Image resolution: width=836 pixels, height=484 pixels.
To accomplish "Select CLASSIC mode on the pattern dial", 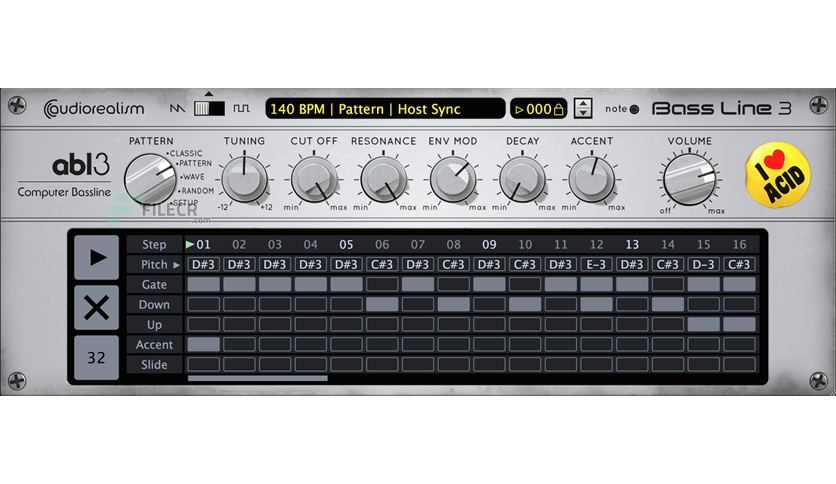I will [185, 154].
